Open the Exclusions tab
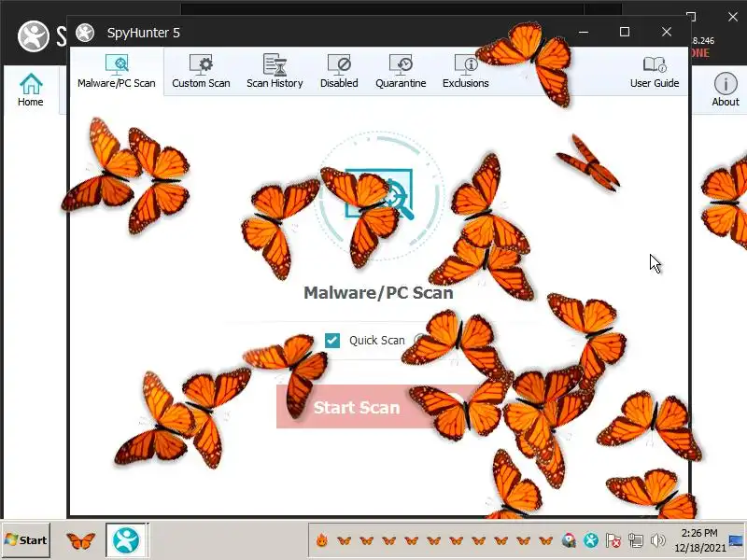The width and height of the screenshot is (747, 560). pos(465,72)
